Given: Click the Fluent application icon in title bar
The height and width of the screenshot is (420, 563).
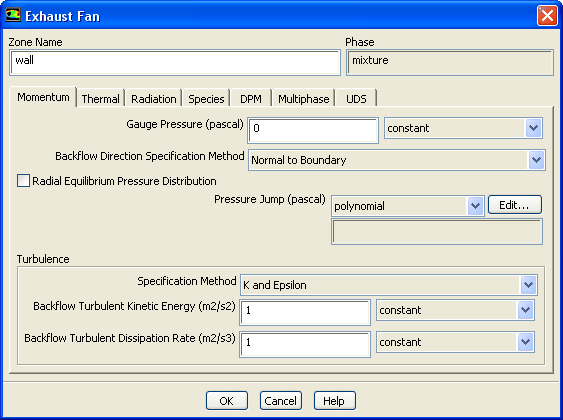Looking at the screenshot, I should (x=13, y=16).
